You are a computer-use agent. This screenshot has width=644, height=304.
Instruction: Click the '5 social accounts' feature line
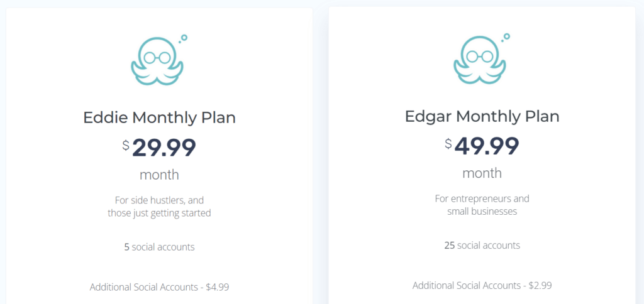(159, 247)
